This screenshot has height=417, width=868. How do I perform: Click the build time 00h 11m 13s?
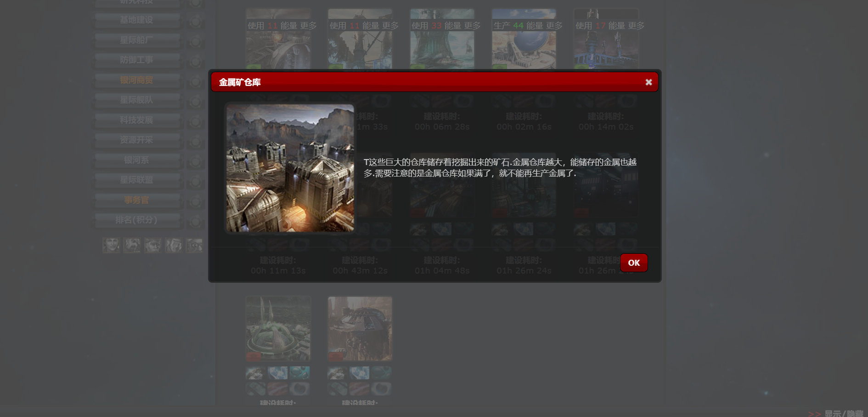[278, 271]
